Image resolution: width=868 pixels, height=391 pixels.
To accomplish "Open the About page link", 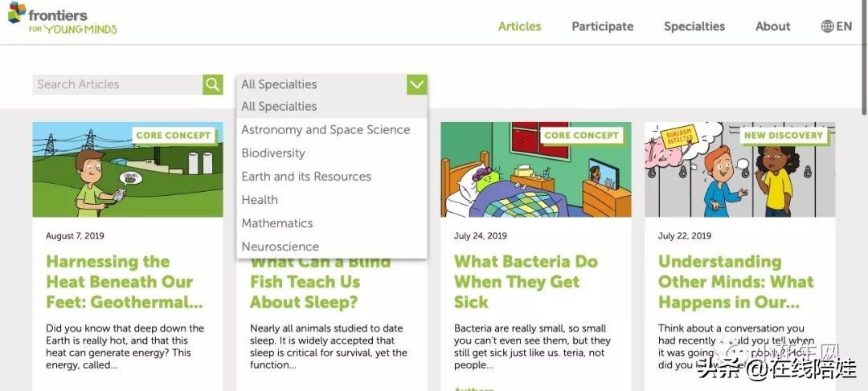I will point(772,26).
